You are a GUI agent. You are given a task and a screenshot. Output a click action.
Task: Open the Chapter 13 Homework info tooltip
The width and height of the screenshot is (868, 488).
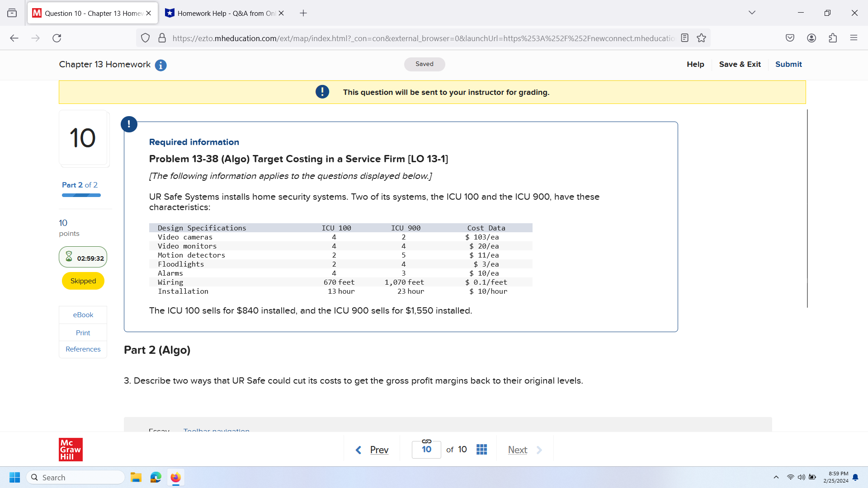160,65
